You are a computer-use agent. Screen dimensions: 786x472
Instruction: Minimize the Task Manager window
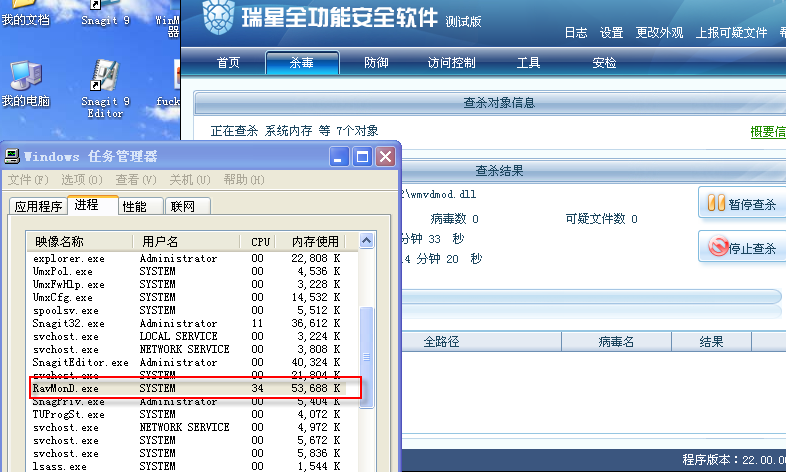point(339,157)
